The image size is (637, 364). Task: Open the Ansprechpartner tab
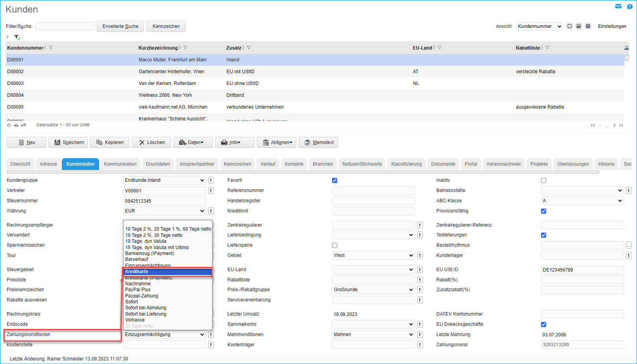[197, 164]
